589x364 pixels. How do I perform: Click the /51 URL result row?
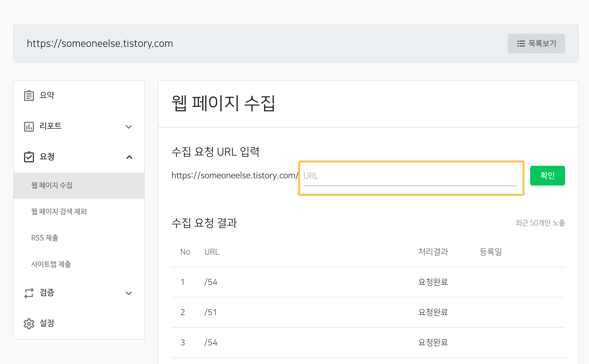[x=211, y=312]
